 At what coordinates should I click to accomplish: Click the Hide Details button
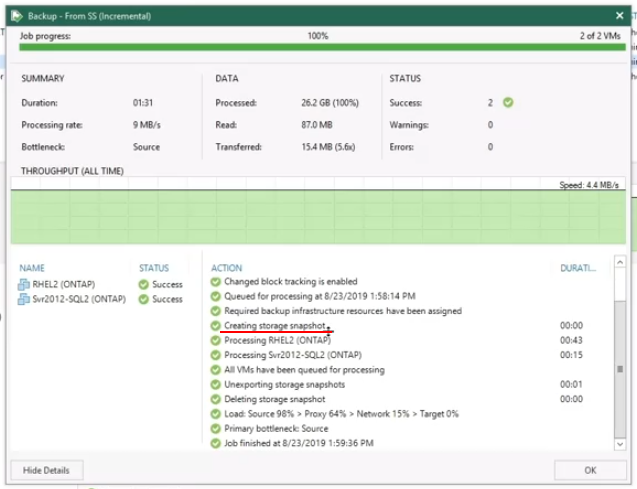47,470
